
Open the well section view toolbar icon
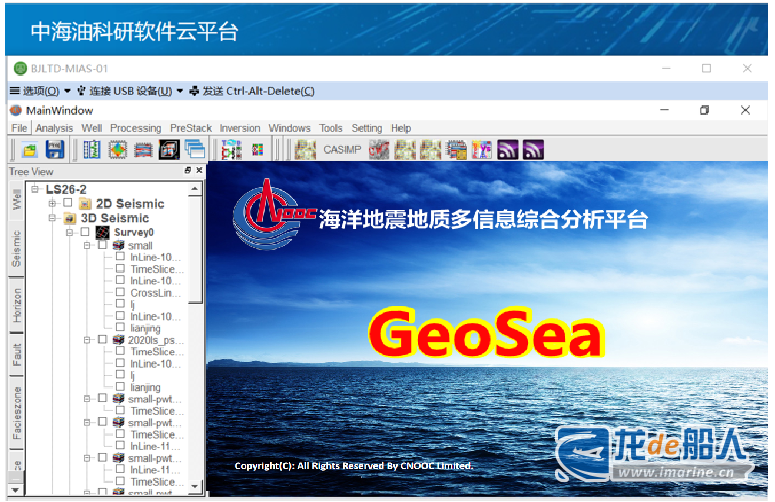pyautogui.click(x=92, y=149)
